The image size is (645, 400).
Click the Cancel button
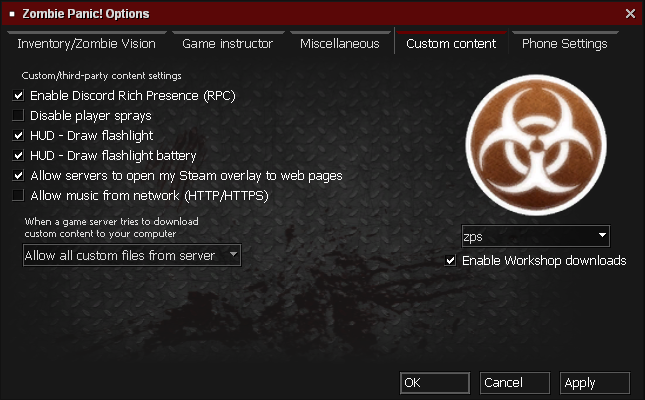515,383
